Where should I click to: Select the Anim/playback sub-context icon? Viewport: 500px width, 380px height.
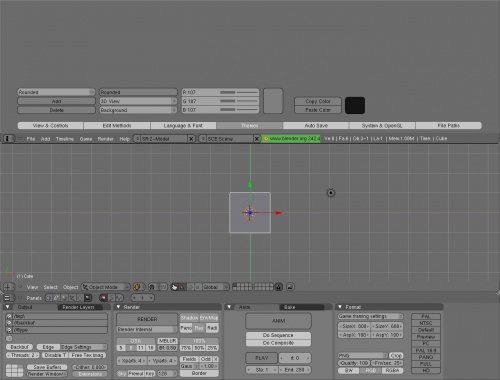(x=112, y=298)
